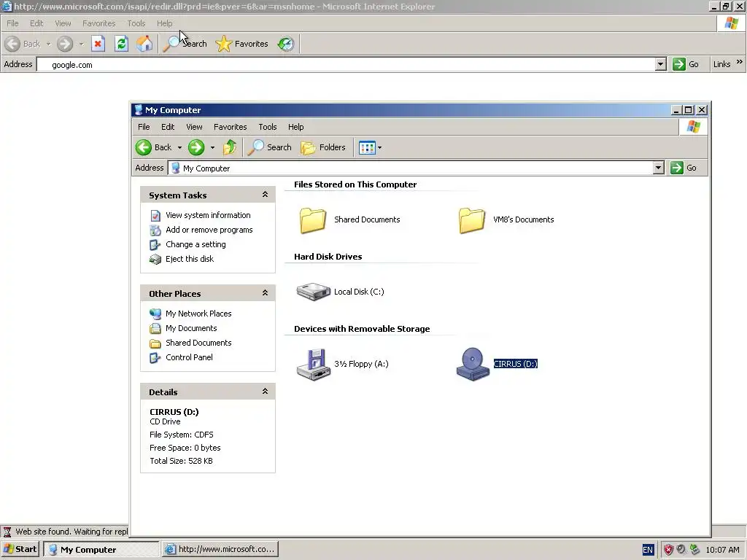Screen dimensions: 747x560
Task: Click Add or remove programs link
Action: click(209, 230)
